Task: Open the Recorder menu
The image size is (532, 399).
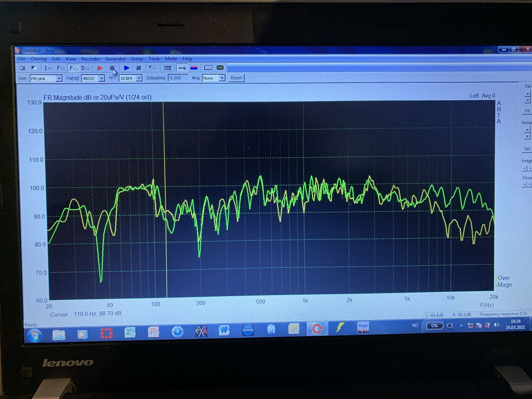Action: 91,59
